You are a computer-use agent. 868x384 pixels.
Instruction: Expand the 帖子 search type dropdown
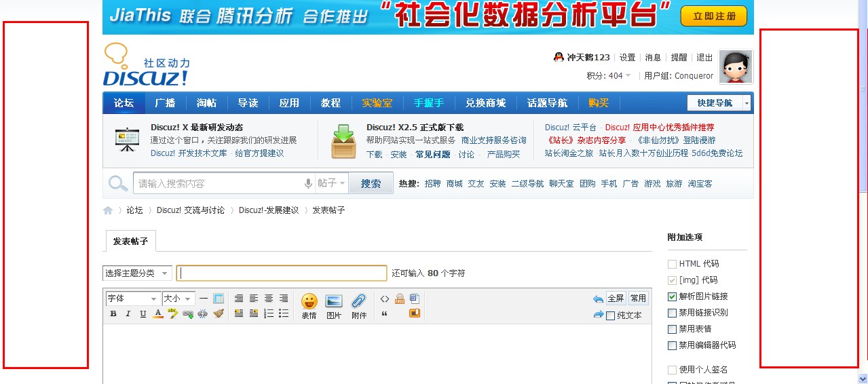click(x=331, y=183)
